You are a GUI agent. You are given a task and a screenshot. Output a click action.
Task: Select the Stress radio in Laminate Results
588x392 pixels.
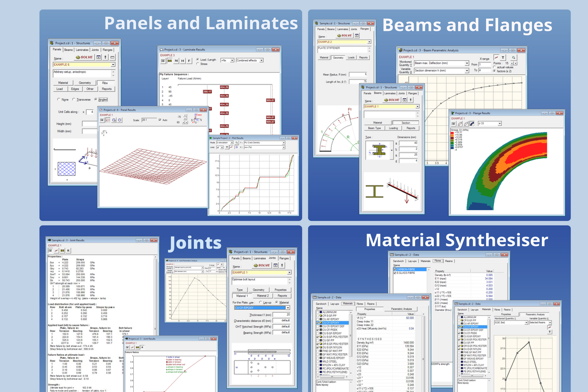tap(197, 64)
